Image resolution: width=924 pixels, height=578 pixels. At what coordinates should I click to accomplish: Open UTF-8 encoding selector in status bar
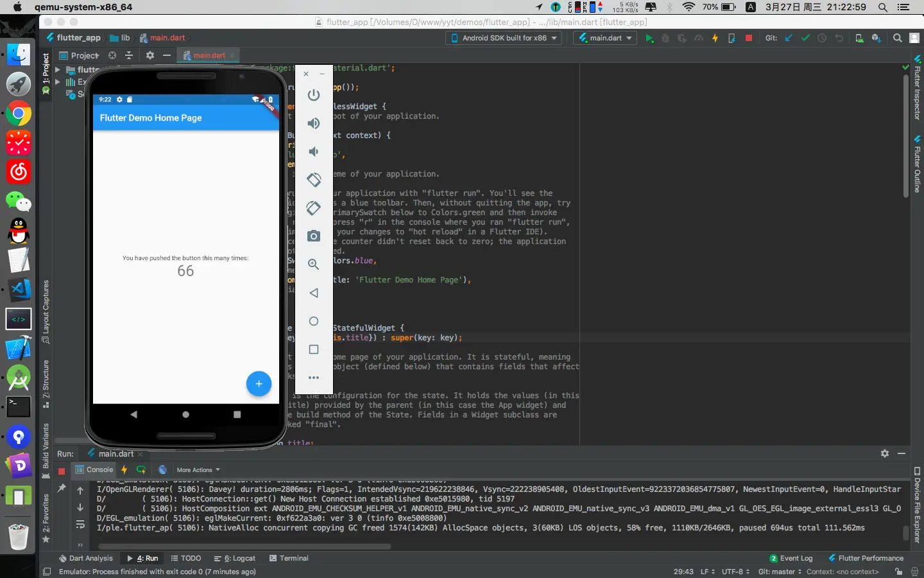click(x=735, y=572)
